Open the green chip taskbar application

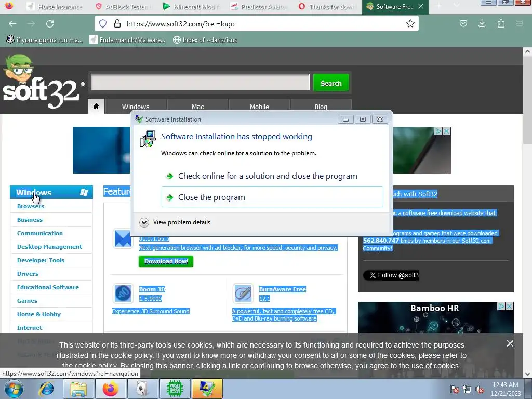(x=175, y=389)
